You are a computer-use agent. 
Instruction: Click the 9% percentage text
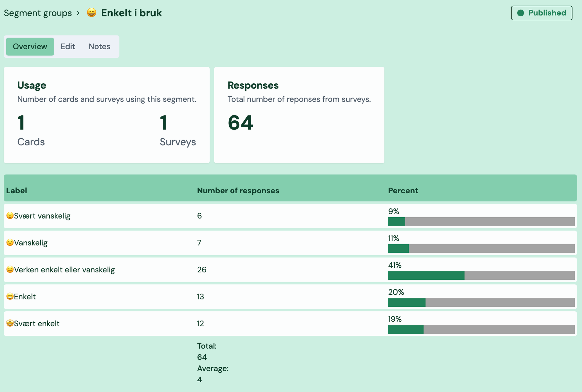click(394, 211)
